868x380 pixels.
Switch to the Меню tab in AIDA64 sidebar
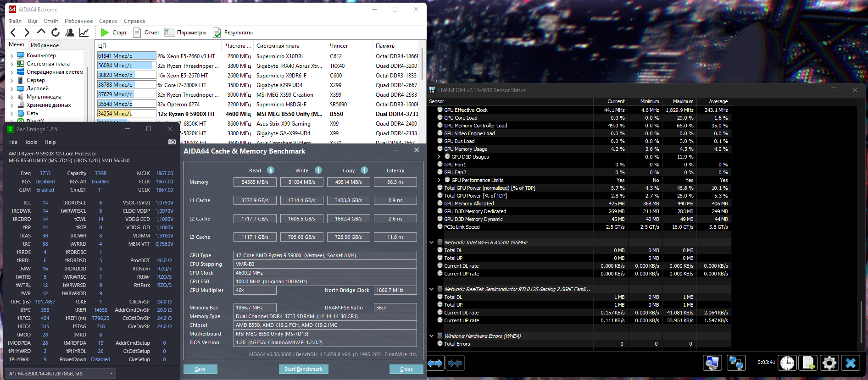(17, 44)
